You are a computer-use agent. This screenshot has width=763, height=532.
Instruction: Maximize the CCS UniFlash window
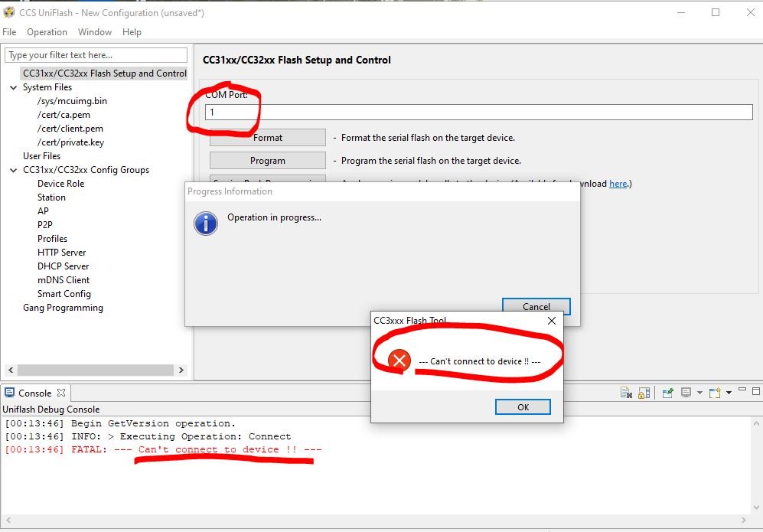point(716,12)
